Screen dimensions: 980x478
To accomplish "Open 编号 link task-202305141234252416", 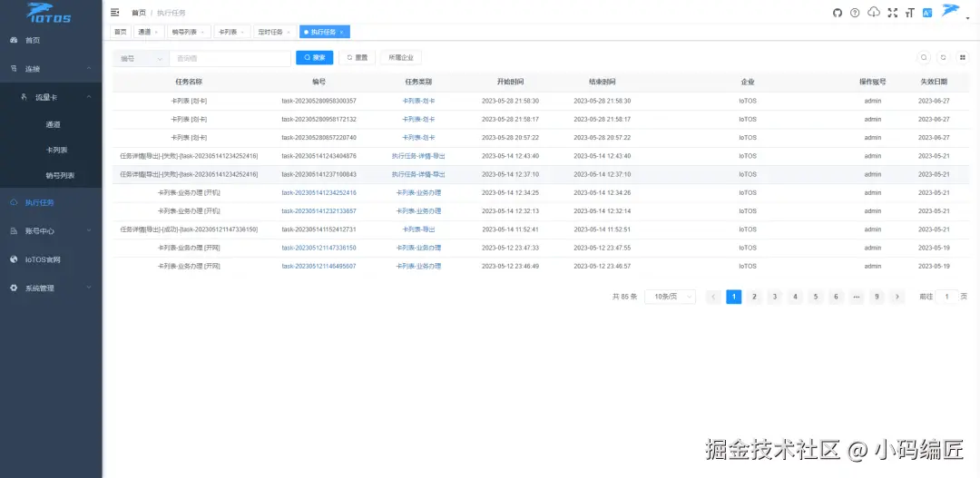I will coord(318,192).
